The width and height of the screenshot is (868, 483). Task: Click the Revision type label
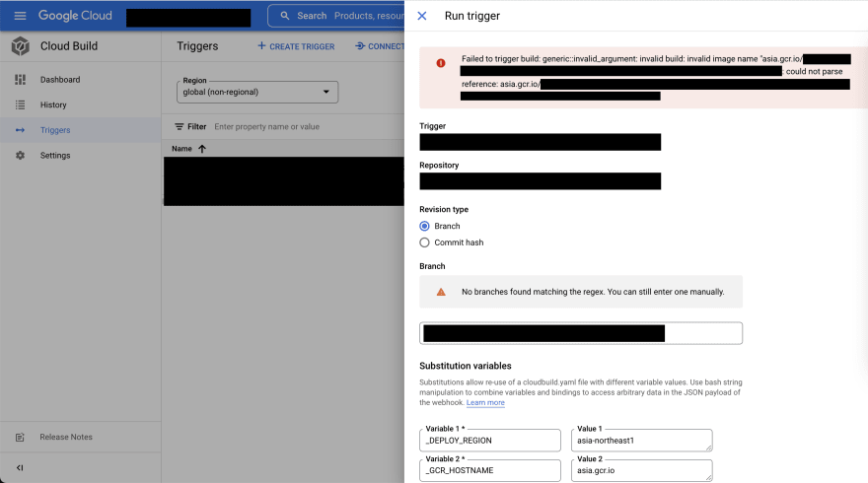click(x=444, y=209)
